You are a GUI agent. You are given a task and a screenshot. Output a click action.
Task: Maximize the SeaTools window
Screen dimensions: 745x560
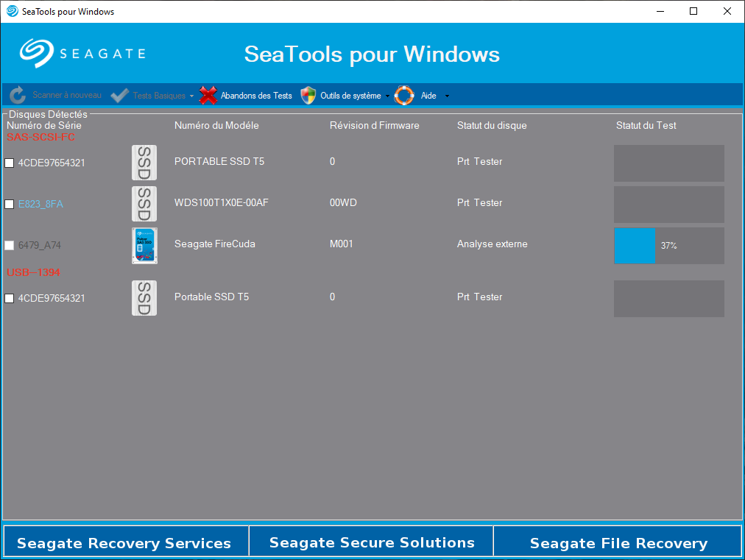[x=693, y=11]
